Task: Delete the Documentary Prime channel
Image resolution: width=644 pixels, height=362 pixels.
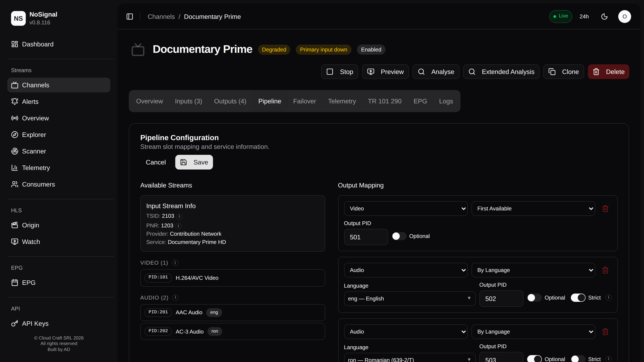Action: 608,72
